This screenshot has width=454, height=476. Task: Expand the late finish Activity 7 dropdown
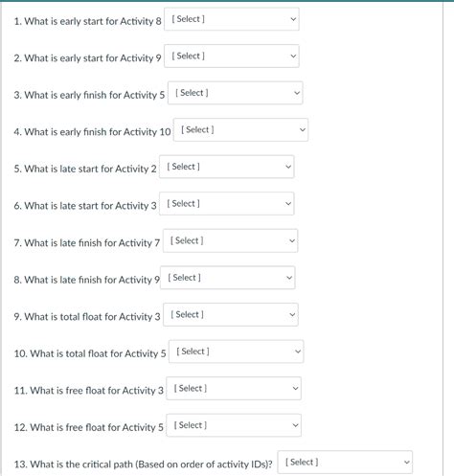230,240
